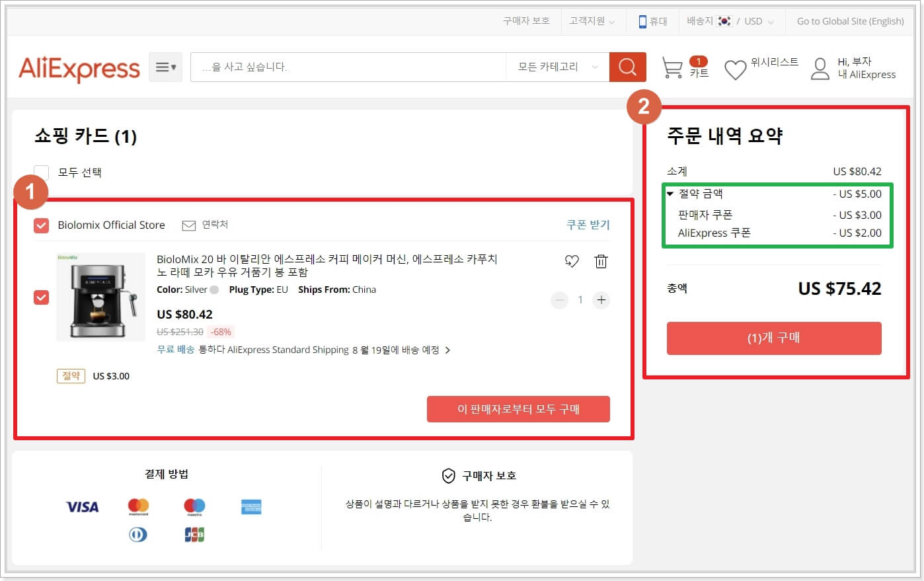This screenshot has width=924, height=581.
Task: Open the 위시리스트 heart icon
Action: click(735, 68)
